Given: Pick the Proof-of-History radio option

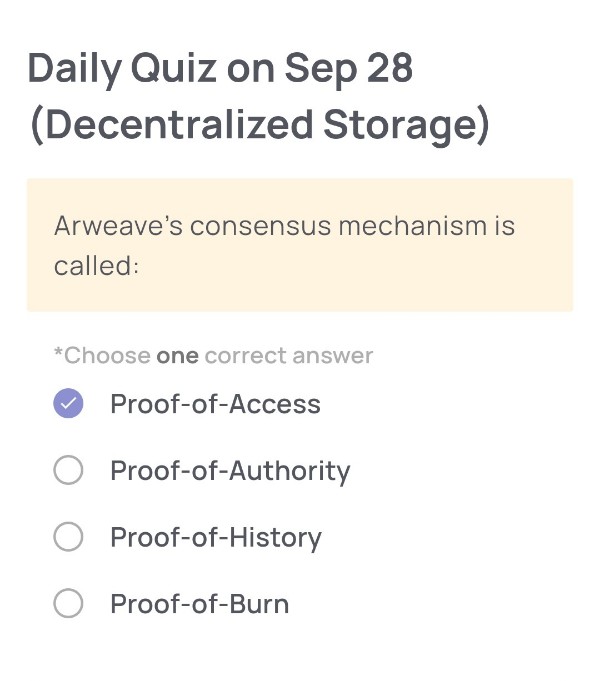Looking at the screenshot, I should click(x=68, y=537).
